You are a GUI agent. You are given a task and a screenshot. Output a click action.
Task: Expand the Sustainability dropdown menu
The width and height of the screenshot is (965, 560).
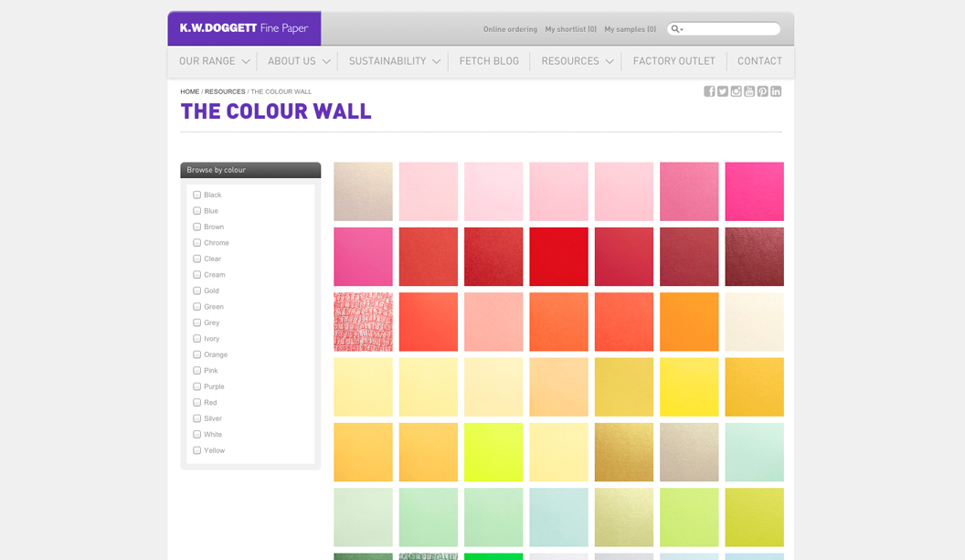[395, 61]
